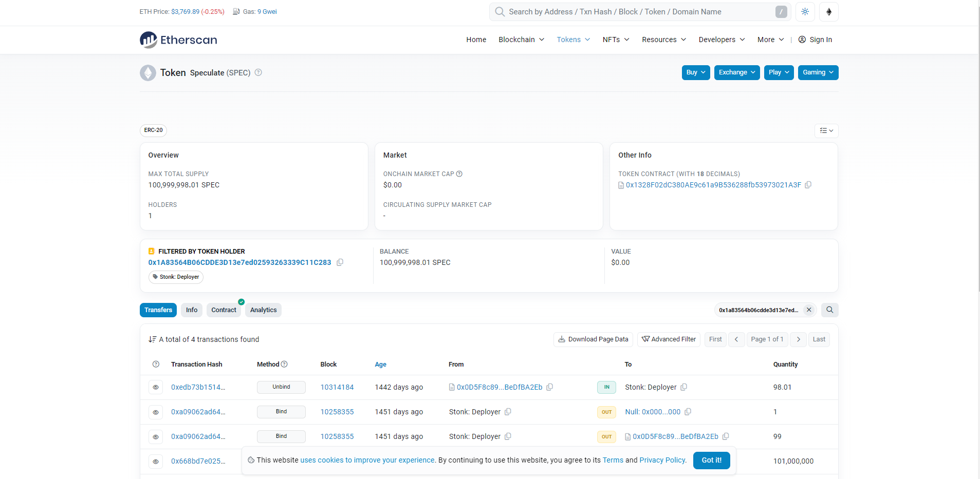Click the Last page button

[x=819, y=339]
